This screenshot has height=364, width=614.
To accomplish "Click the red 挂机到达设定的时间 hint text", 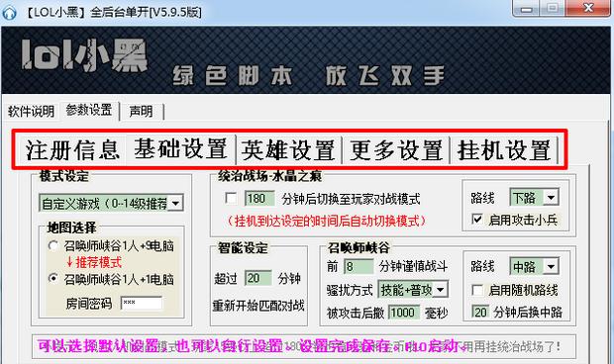I will coord(327,222).
